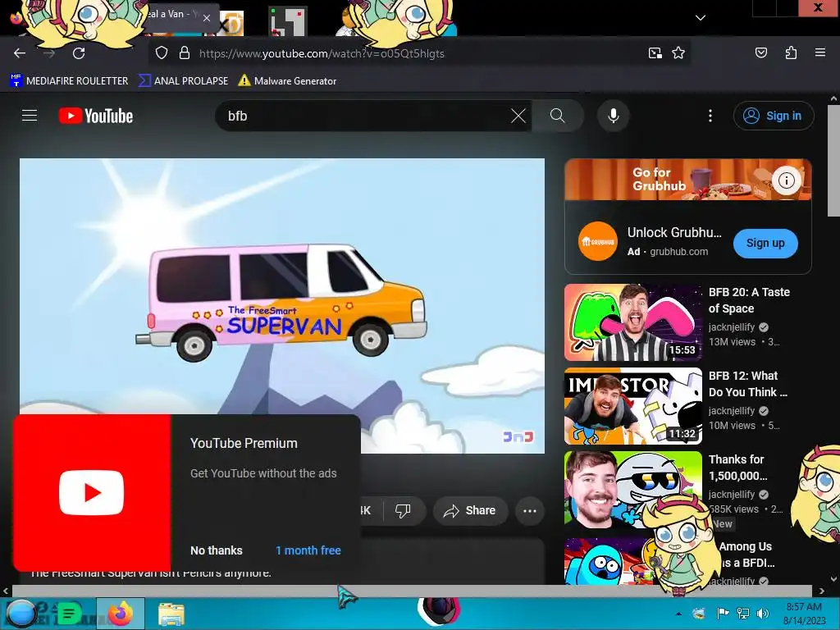Open YouTube settings three-dot menu
This screenshot has width=840, height=630.
pyautogui.click(x=710, y=116)
